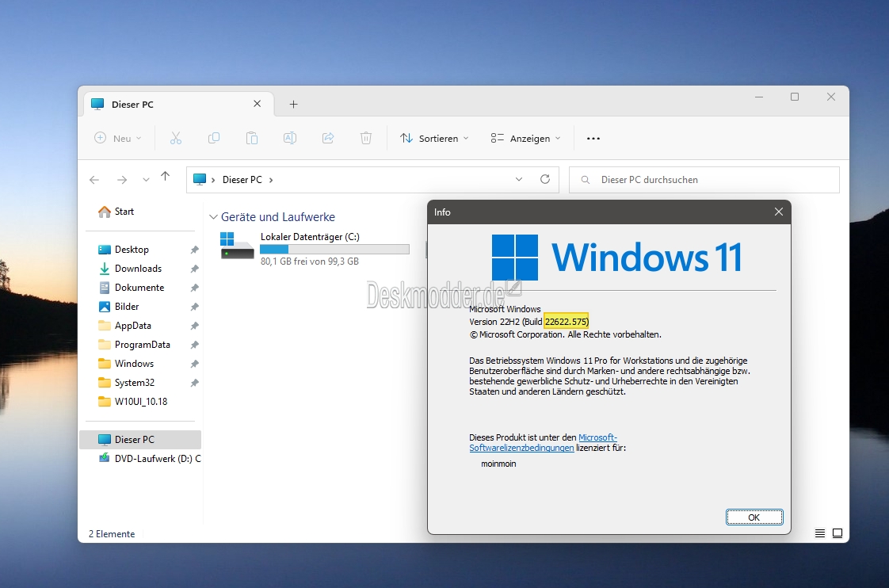The width and height of the screenshot is (889, 588).
Task: Open Windows folder in sidebar
Action: click(x=134, y=364)
